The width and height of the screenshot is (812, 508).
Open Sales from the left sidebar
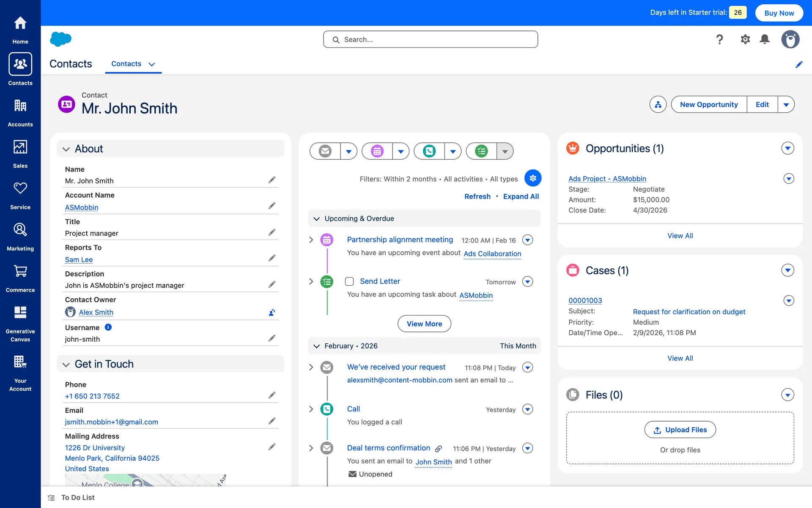coord(20,154)
